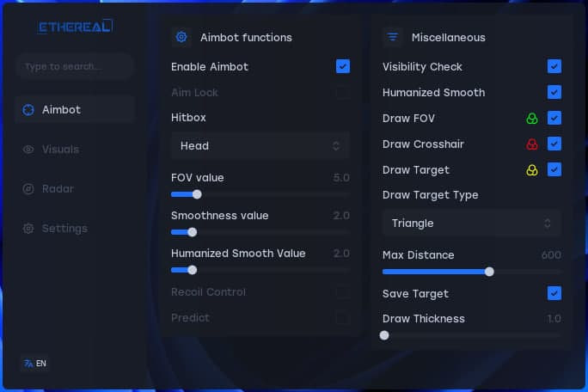
Task: Switch to the Visuals tab
Action: click(x=60, y=150)
